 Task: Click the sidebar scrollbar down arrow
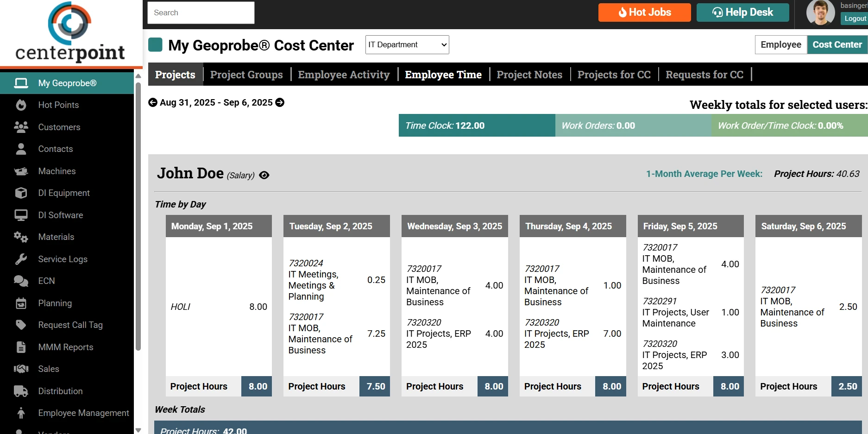(138, 430)
